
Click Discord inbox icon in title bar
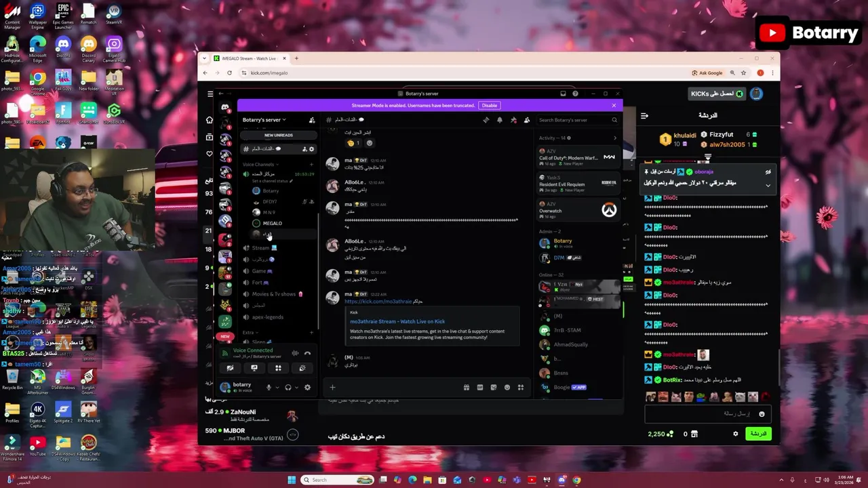[563, 94]
